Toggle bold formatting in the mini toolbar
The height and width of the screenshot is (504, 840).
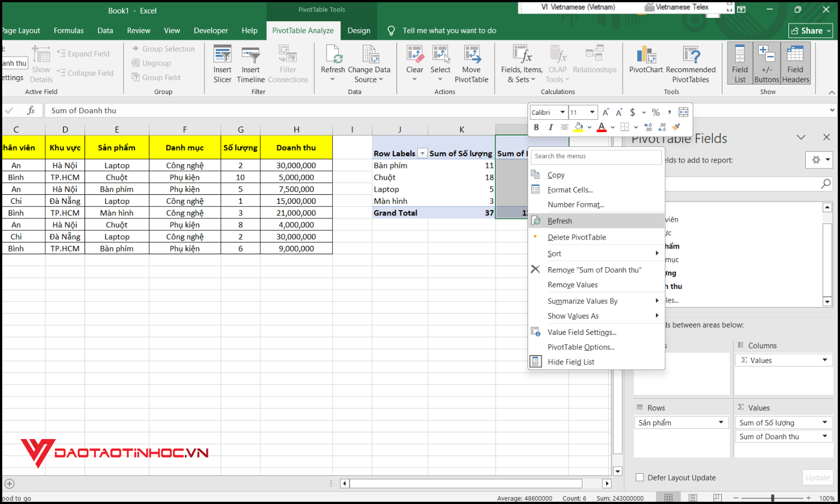pos(536,127)
